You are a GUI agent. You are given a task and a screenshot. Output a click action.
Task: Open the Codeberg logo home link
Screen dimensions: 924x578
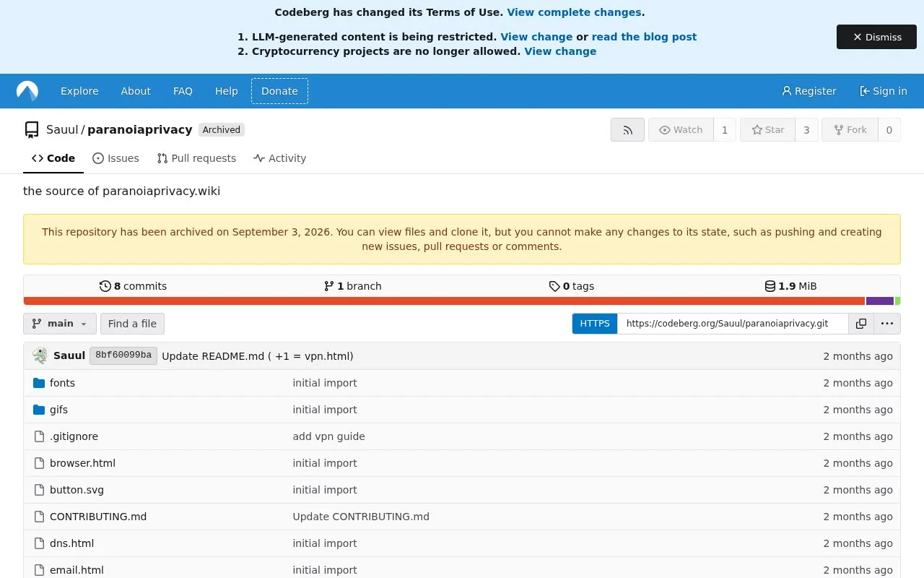click(27, 91)
